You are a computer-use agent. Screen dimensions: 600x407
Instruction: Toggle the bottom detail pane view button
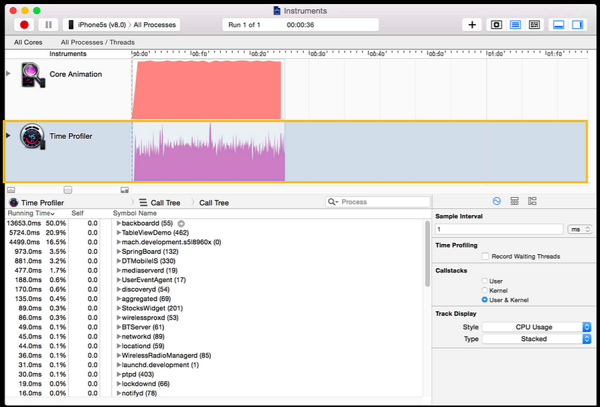point(558,24)
